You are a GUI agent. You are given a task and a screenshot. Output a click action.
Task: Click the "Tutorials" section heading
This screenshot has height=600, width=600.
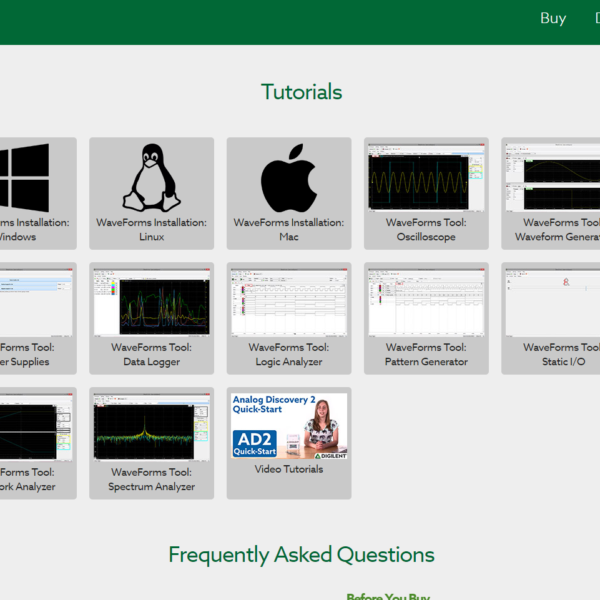tap(301, 92)
